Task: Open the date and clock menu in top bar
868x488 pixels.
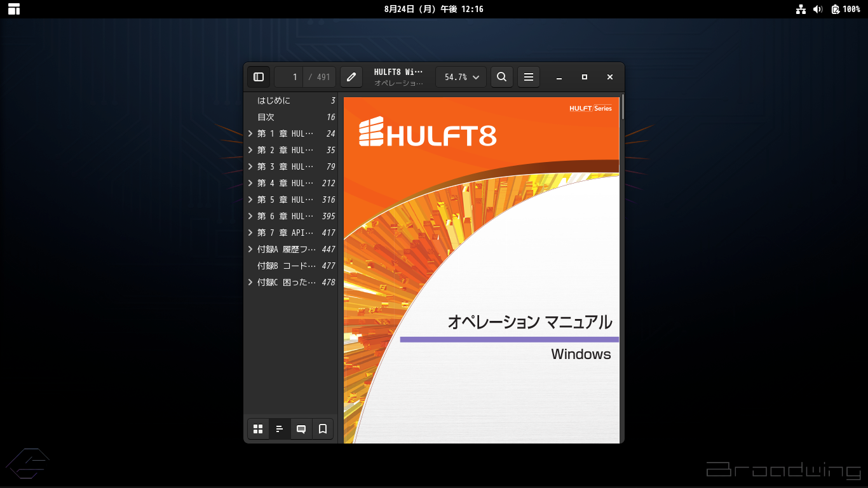Action: pyautogui.click(x=434, y=9)
